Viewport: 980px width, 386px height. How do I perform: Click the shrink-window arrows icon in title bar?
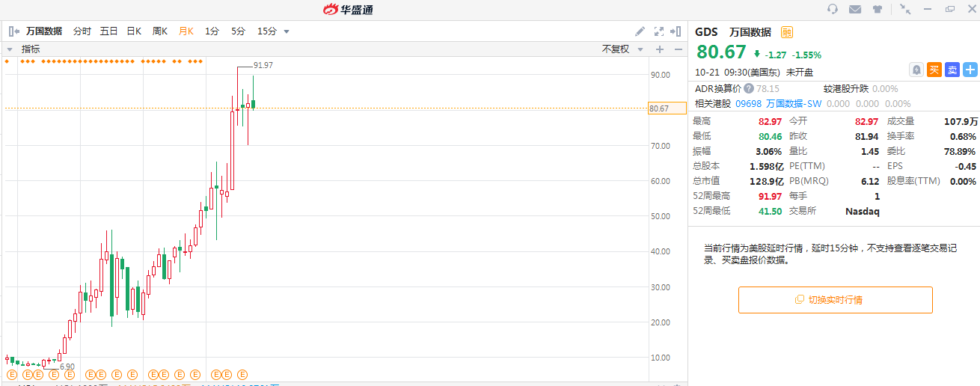[905, 9]
